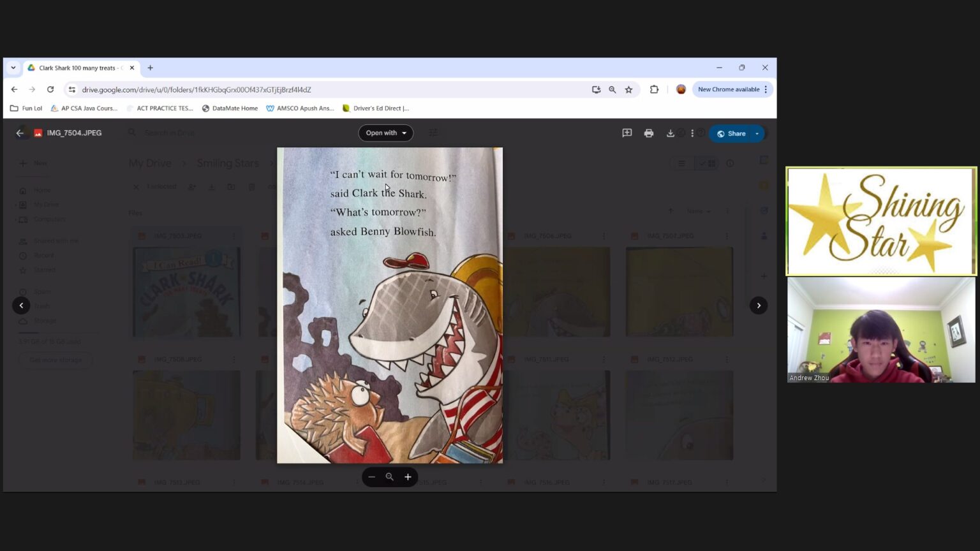Open the Chrome tab search dropdown
The image size is (980, 551).
point(13,68)
